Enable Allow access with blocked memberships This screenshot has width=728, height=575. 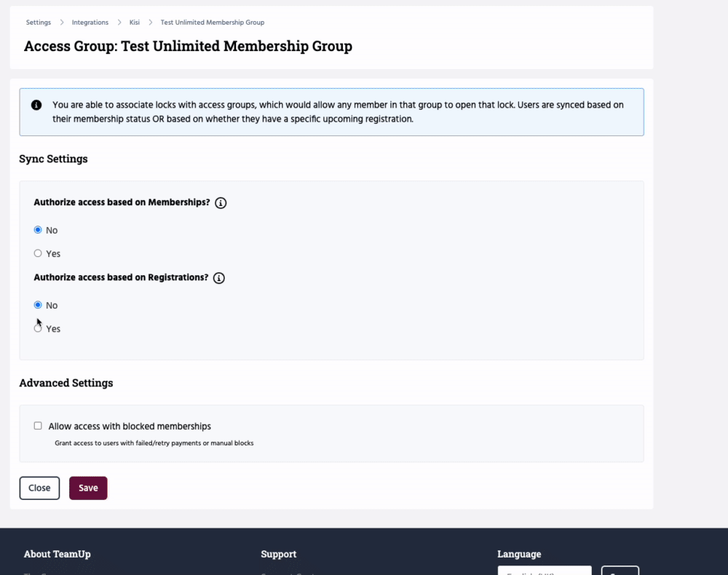coord(38,426)
